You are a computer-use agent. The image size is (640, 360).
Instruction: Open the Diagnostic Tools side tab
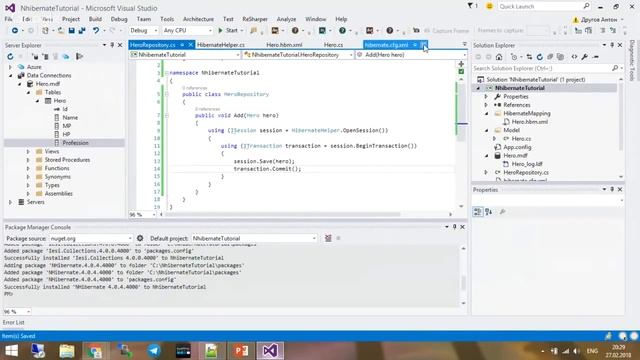click(631, 60)
